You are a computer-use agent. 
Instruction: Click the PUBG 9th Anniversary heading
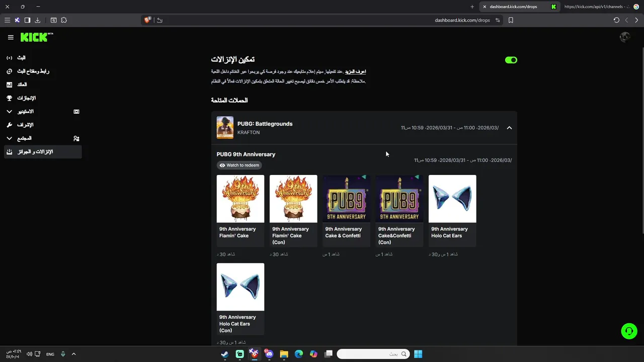[x=246, y=154]
